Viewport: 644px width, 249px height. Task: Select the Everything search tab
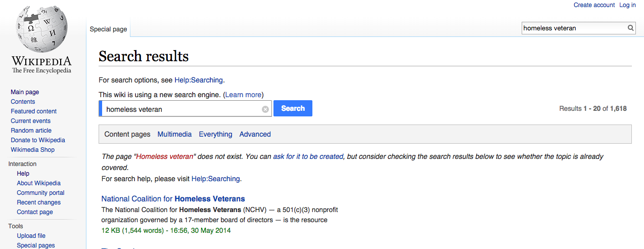[215, 134]
